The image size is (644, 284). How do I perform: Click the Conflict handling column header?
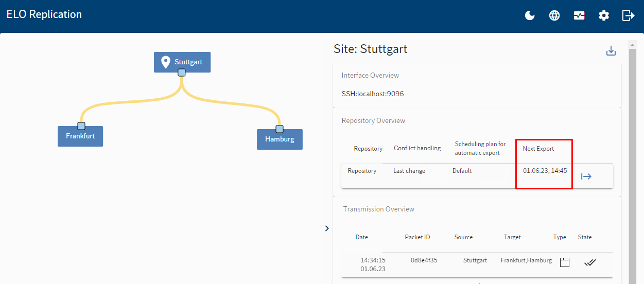click(417, 148)
